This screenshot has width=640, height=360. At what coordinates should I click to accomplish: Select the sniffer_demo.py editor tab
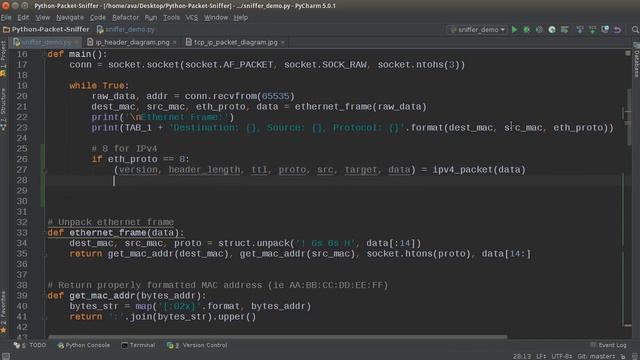[46, 42]
